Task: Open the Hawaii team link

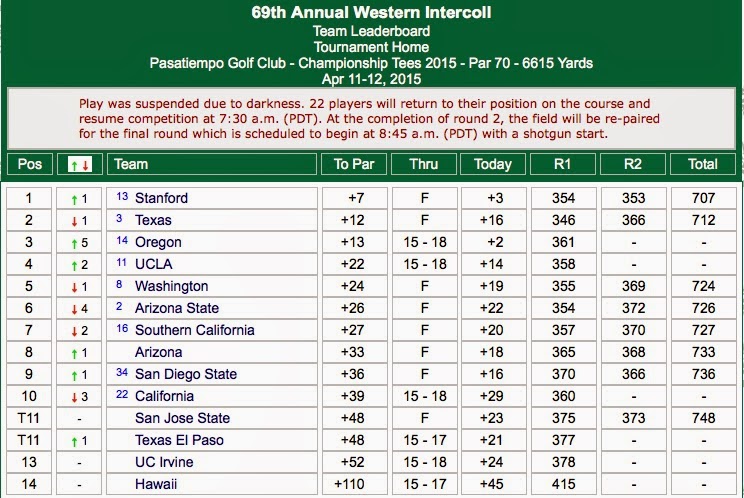Action: click(x=156, y=484)
